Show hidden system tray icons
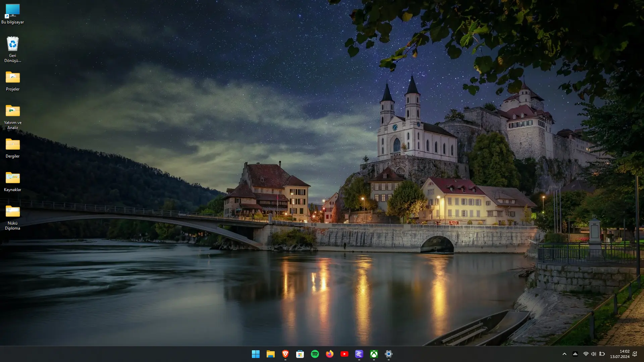Image resolution: width=644 pixels, height=362 pixels. 564,354
